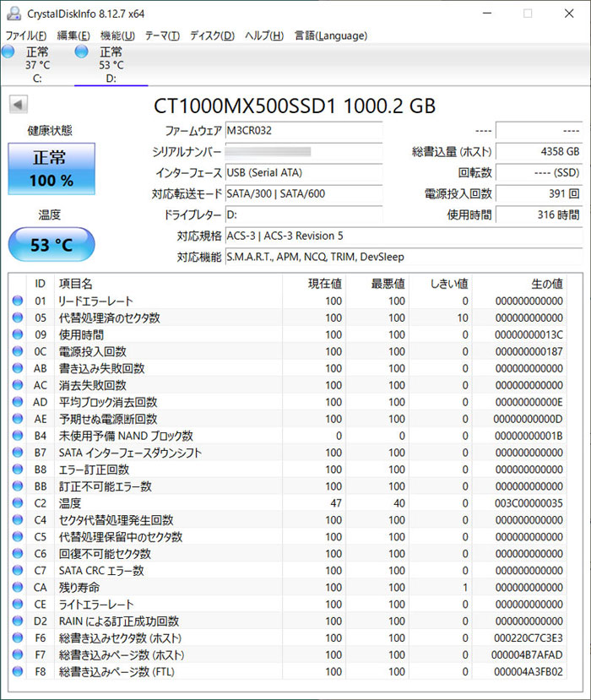Select the C: drive tab at 37 °C
591x700 pixels.
(37, 65)
